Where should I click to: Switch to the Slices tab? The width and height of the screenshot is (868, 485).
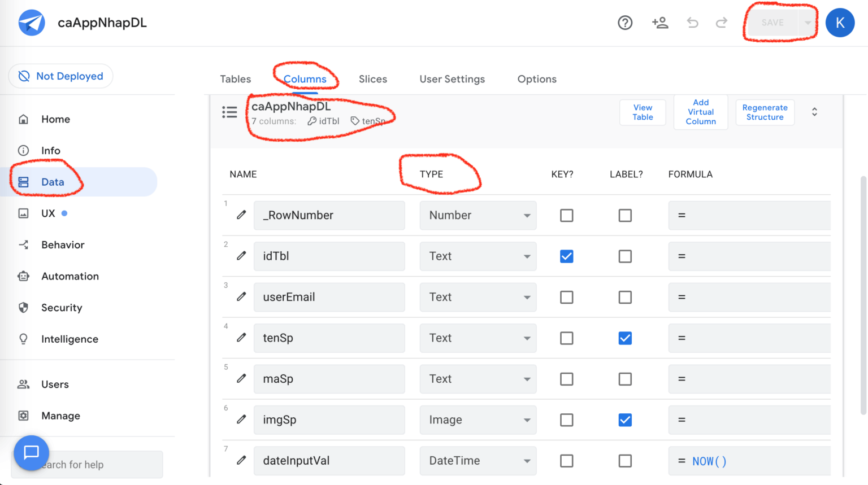coord(372,79)
